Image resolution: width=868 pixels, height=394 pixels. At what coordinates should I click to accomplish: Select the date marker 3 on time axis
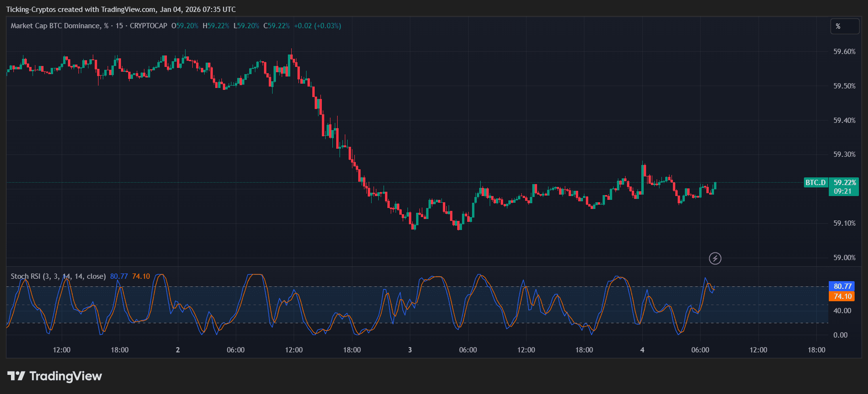click(x=410, y=350)
